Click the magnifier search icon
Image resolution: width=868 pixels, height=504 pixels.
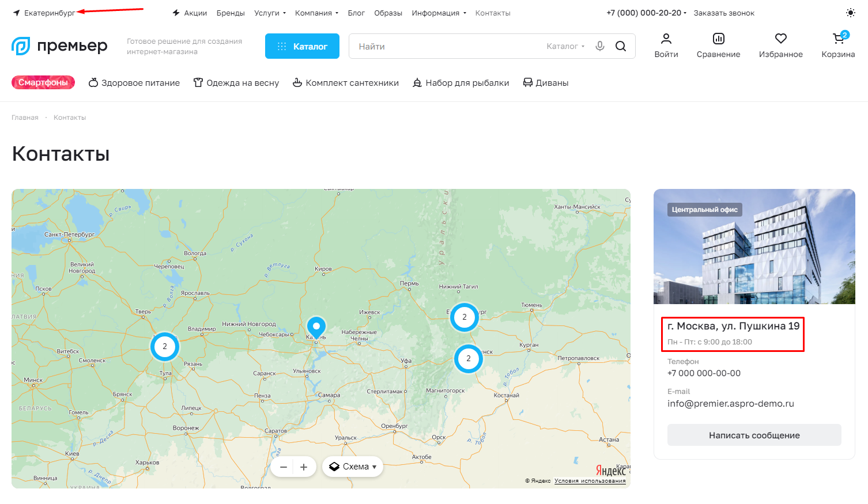pos(621,46)
